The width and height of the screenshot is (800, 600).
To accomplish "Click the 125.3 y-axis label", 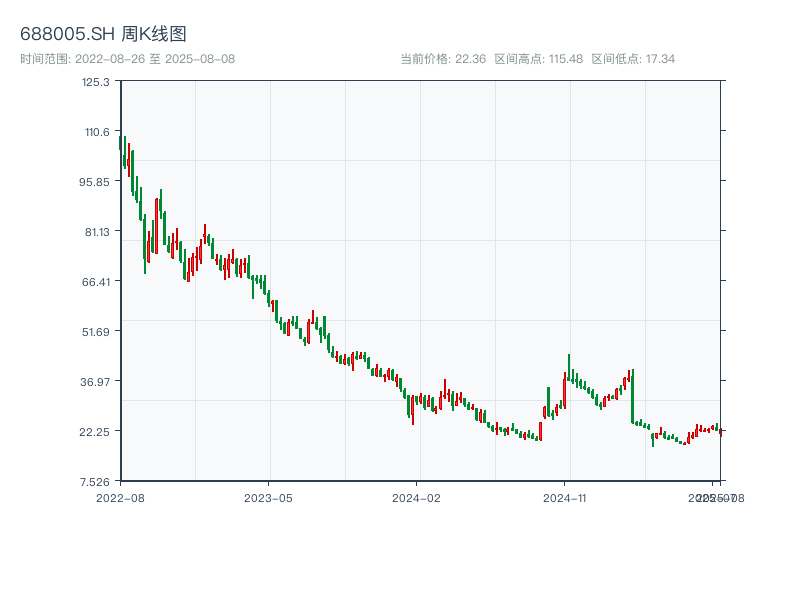I will tap(97, 82).
